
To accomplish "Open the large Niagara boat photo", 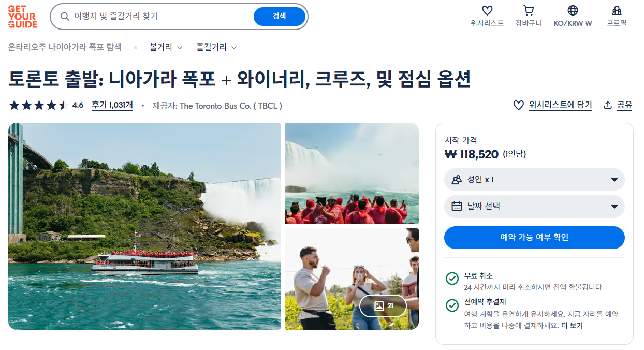I will [x=144, y=226].
